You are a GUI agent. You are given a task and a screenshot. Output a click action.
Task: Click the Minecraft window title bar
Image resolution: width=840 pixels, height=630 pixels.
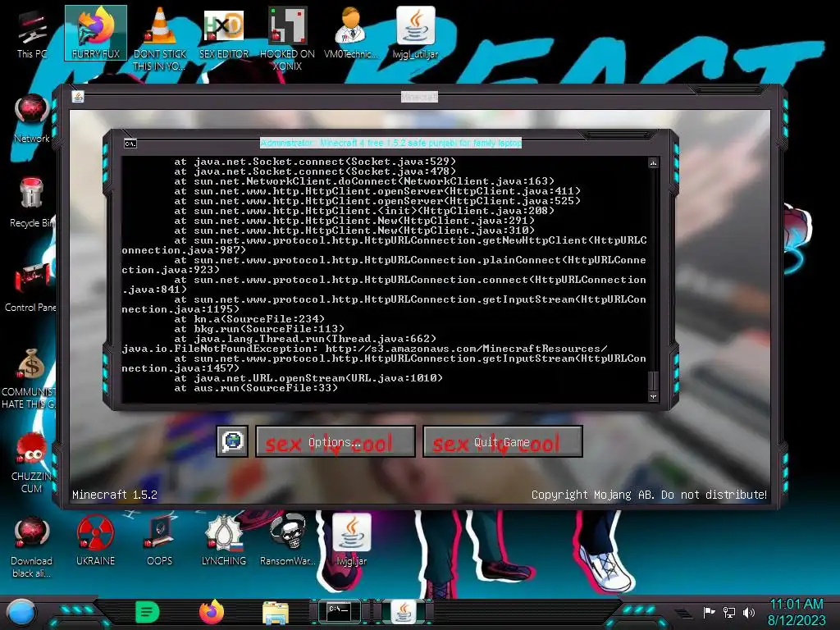tap(419, 97)
